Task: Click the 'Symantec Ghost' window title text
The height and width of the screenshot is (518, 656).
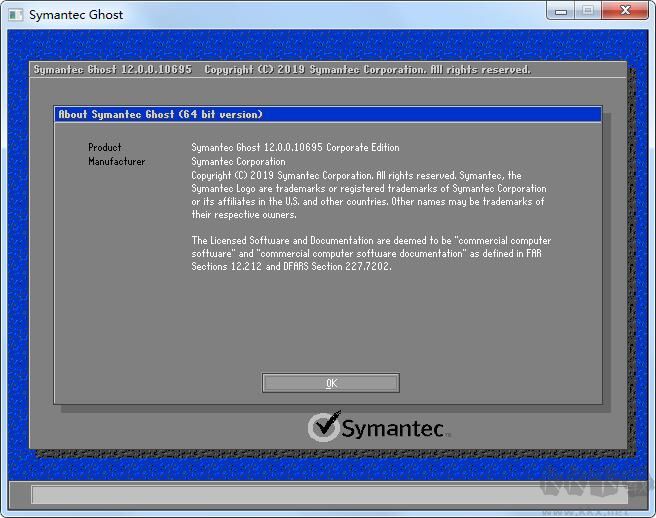Action: (76, 15)
